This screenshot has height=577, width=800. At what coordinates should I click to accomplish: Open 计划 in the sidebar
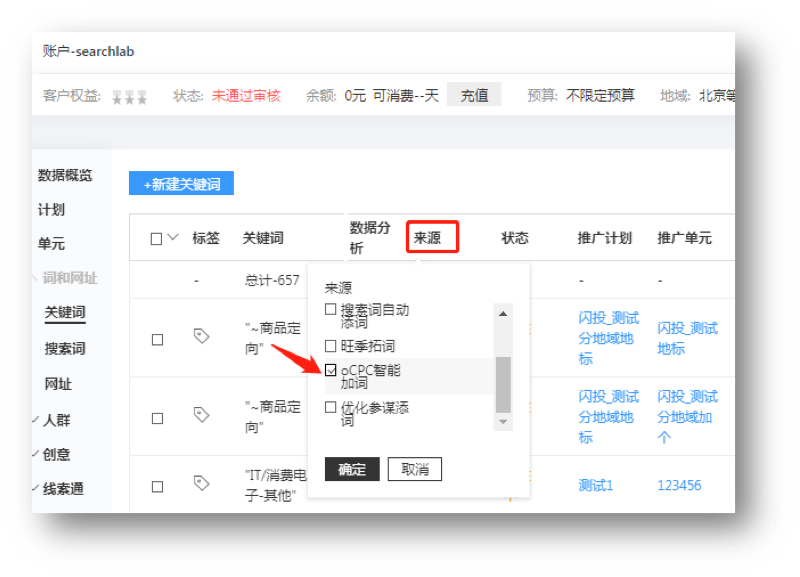pyautogui.click(x=51, y=210)
